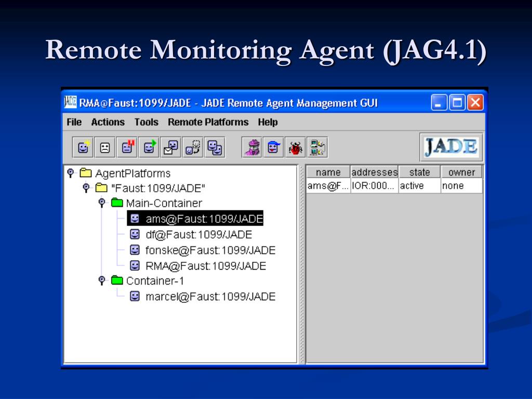Minimize the JADE RMA window

pyautogui.click(x=438, y=102)
